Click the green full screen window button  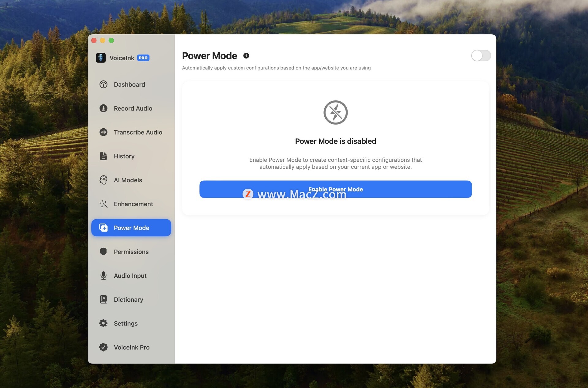(111, 40)
